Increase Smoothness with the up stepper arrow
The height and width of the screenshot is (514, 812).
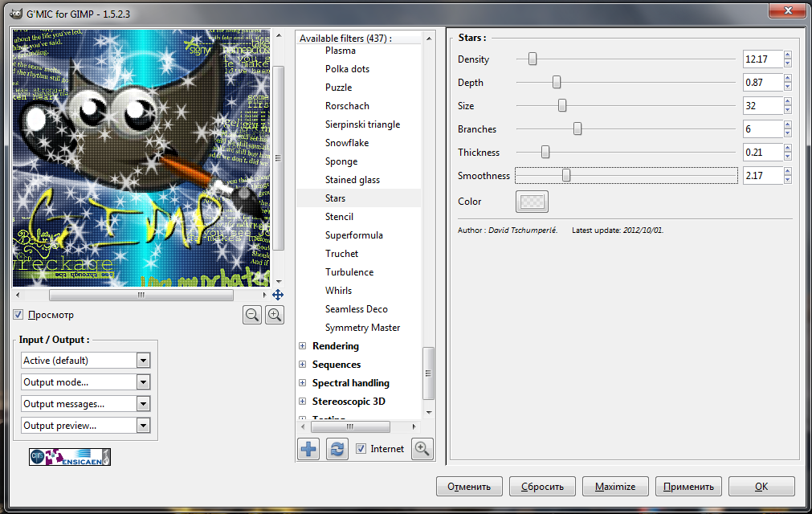click(x=788, y=171)
